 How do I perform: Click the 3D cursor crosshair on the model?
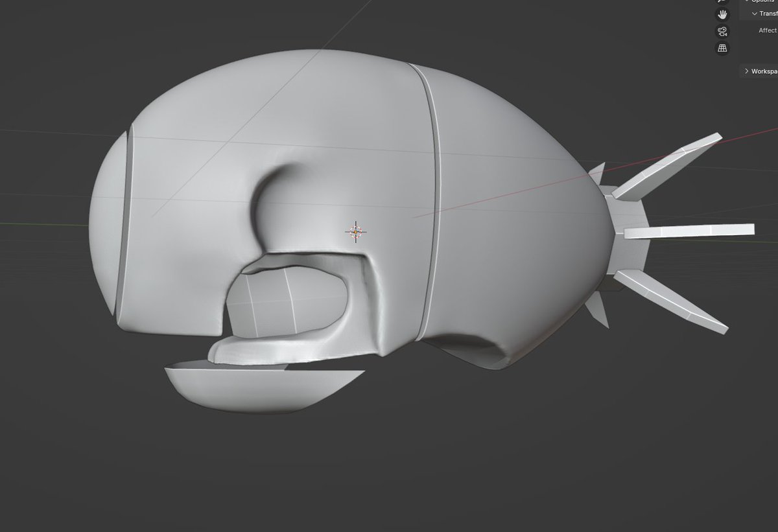coord(355,231)
